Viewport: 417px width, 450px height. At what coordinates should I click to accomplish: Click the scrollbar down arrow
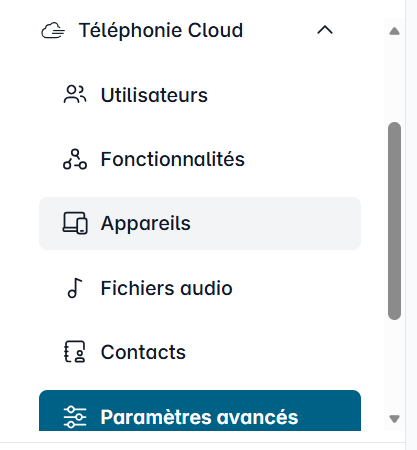pyautogui.click(x=394, y=419)
